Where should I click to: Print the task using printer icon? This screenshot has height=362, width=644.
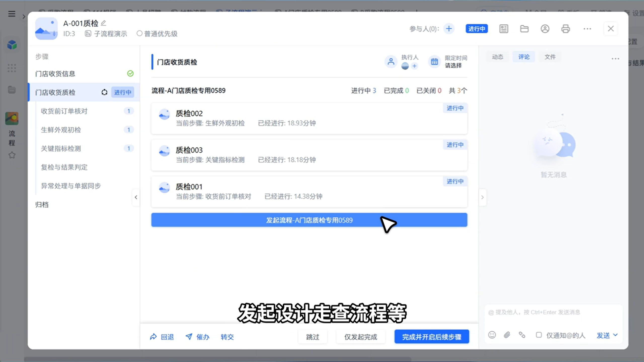coord(565,29)
